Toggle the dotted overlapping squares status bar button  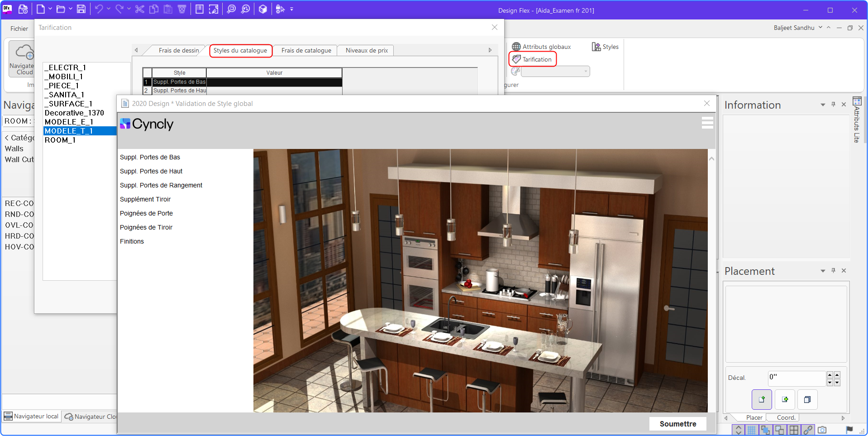780,430
